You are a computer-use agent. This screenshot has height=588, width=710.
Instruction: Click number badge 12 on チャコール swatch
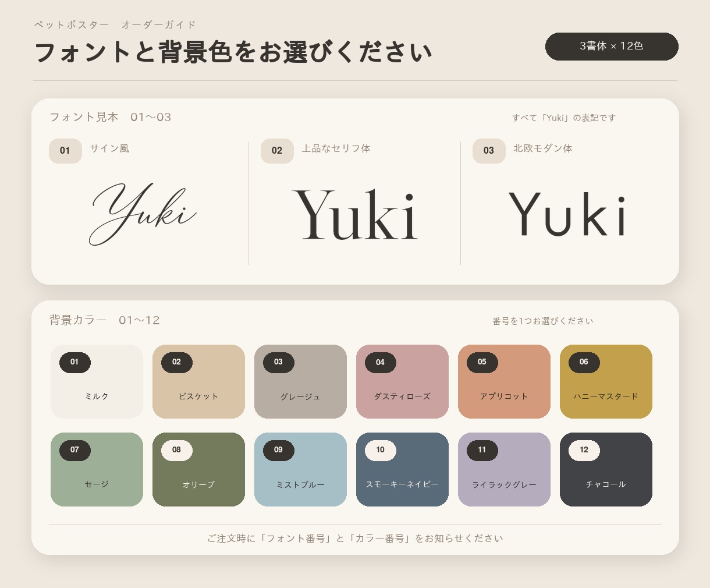pyautogui.click(x=584, y=450)
